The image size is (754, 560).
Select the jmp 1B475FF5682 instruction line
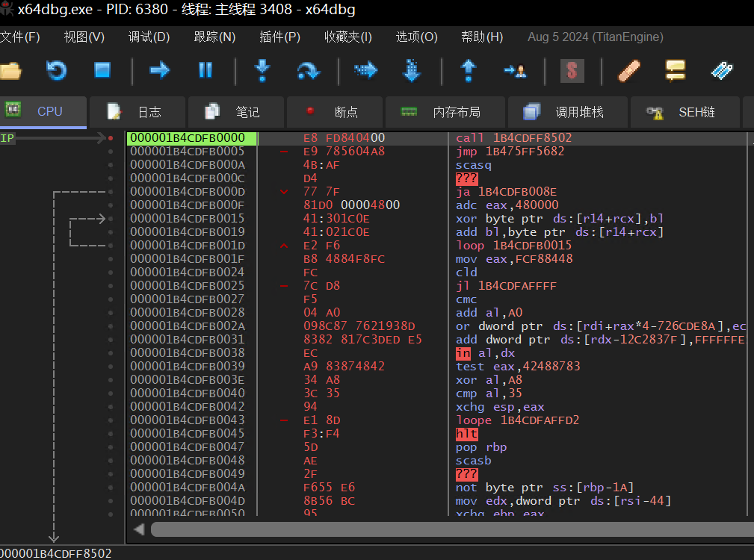coord(510,152)
